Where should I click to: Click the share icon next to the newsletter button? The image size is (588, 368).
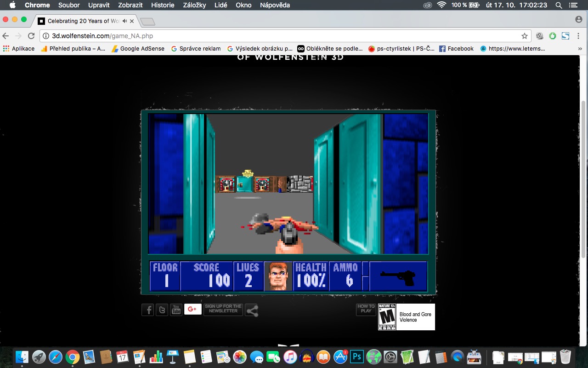[x=252, y=310]
